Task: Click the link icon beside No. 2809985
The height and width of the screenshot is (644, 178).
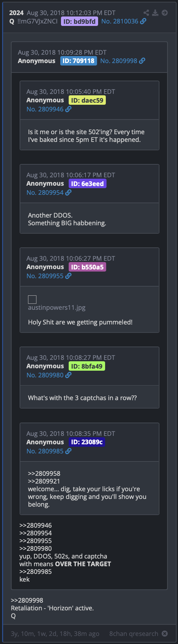Action: pos(68,451)
